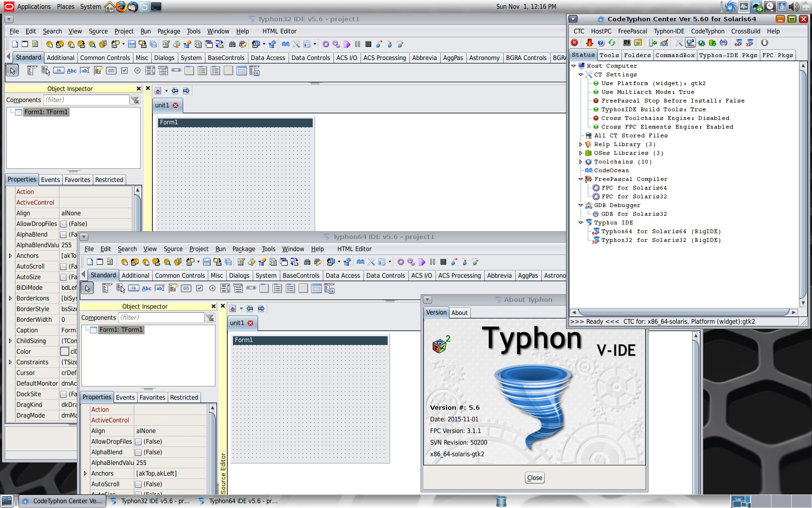This screenshot has height=508, width=812.
Task: Expand the OSes Libraries (3) node
Action: pos(581,153)
